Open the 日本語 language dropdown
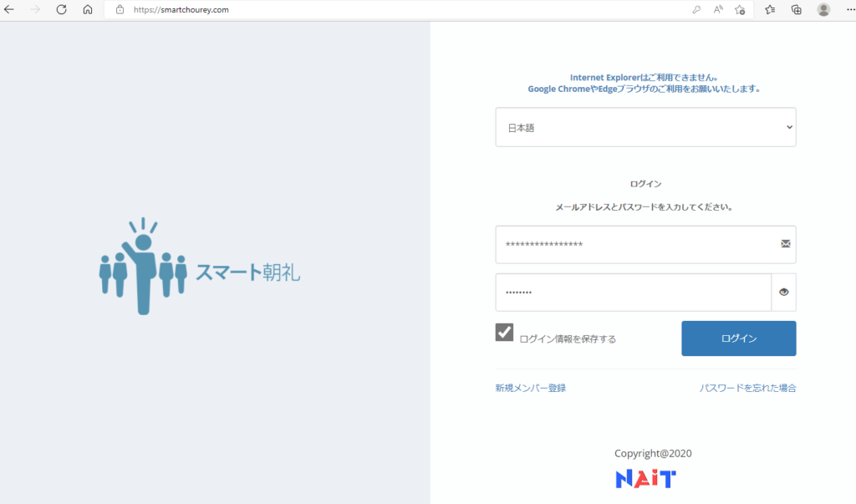This screenshot has height=504, width=856. pyautogui.click(x=646, y=127)
